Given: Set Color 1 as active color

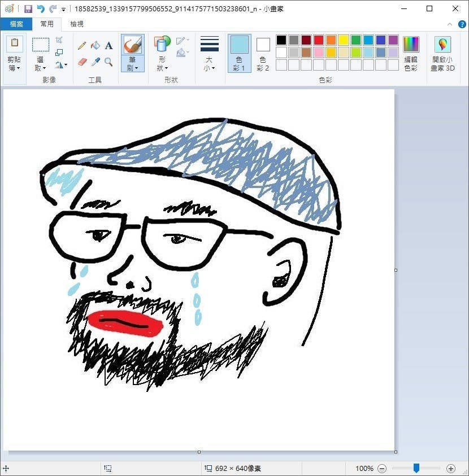Looking at the screenshot, I should (239, 54).
